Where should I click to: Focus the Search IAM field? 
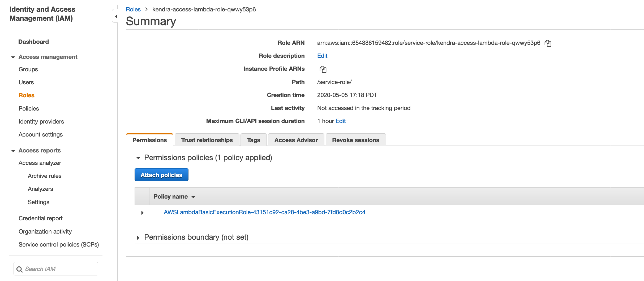coord(56,269)
